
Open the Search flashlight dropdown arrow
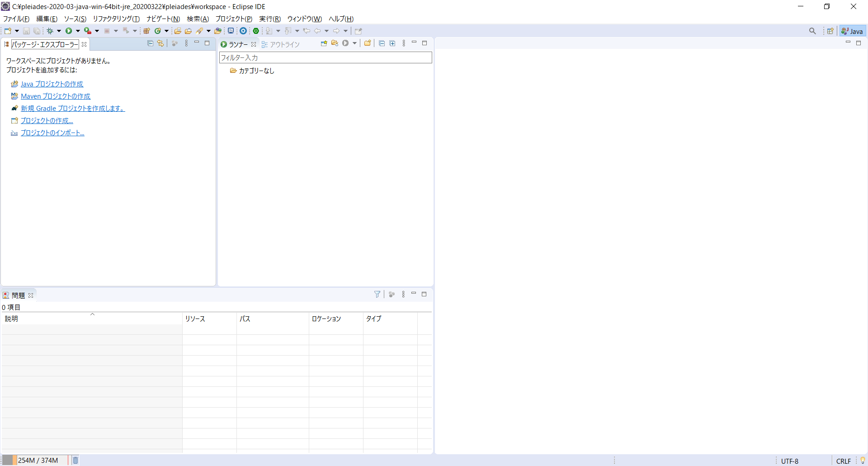(208, 31)
